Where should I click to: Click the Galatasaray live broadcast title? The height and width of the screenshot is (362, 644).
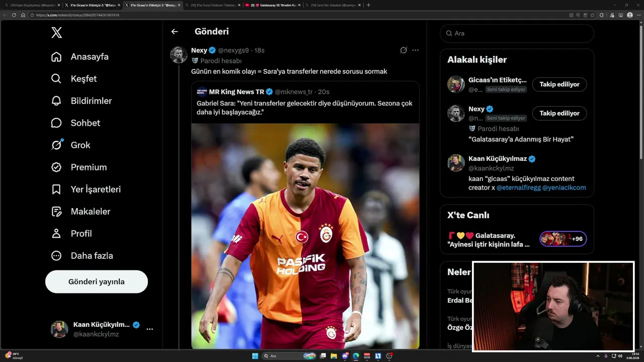click(x=489, y=240)
